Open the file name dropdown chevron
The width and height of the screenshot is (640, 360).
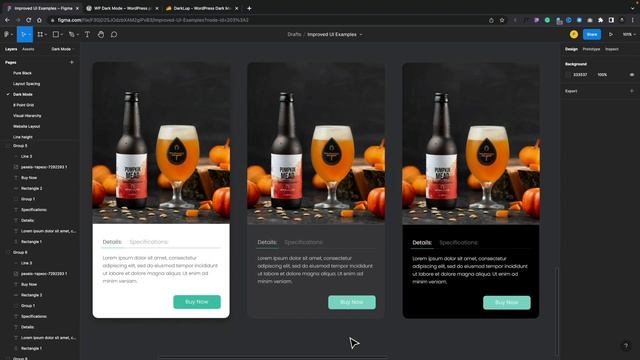[361, 35]
